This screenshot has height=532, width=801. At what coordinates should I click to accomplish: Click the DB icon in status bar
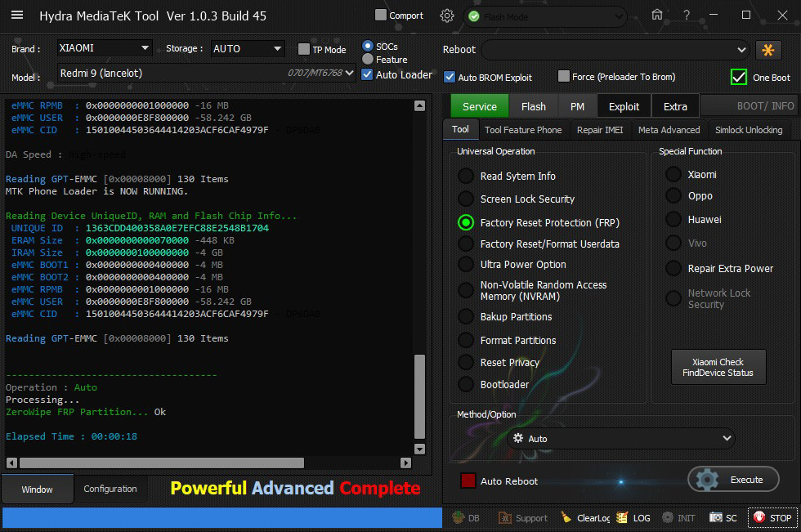coord(459,517)
